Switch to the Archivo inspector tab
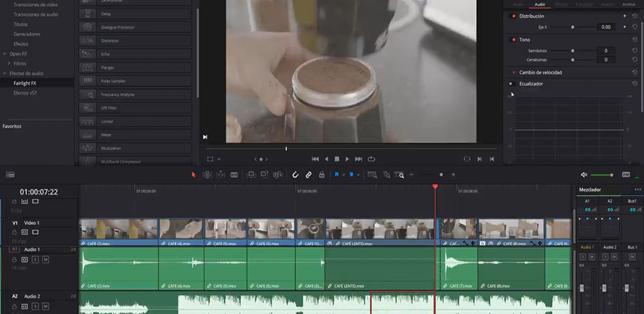The image size is (644, 314). (x=628, y=4)
